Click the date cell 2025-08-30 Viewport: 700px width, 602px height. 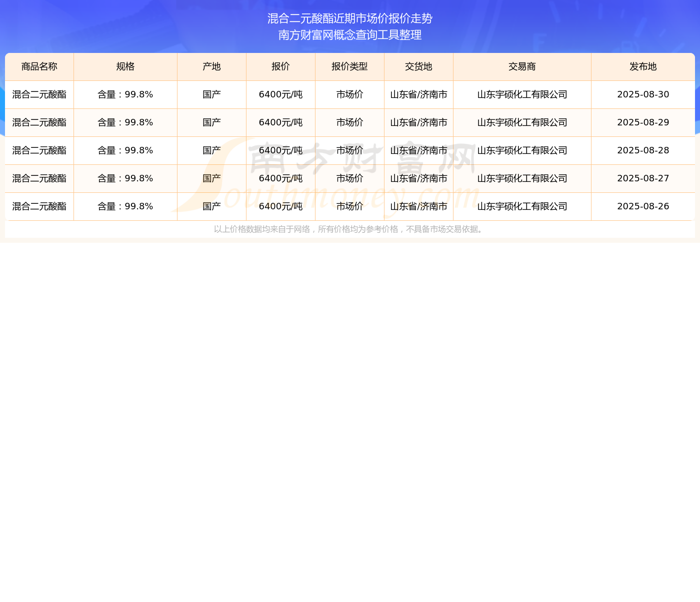click(643, 95)
